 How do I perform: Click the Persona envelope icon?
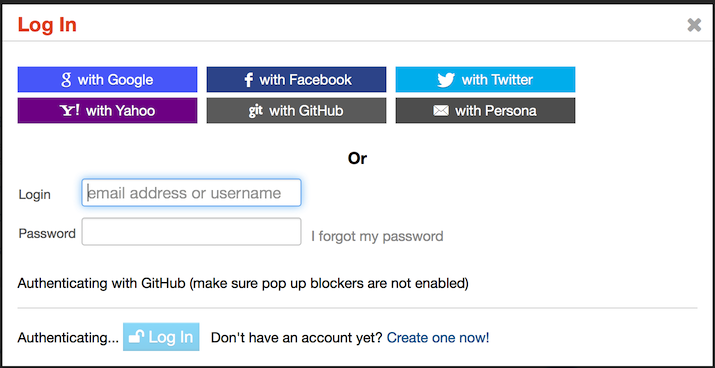(x=441, y=110)
